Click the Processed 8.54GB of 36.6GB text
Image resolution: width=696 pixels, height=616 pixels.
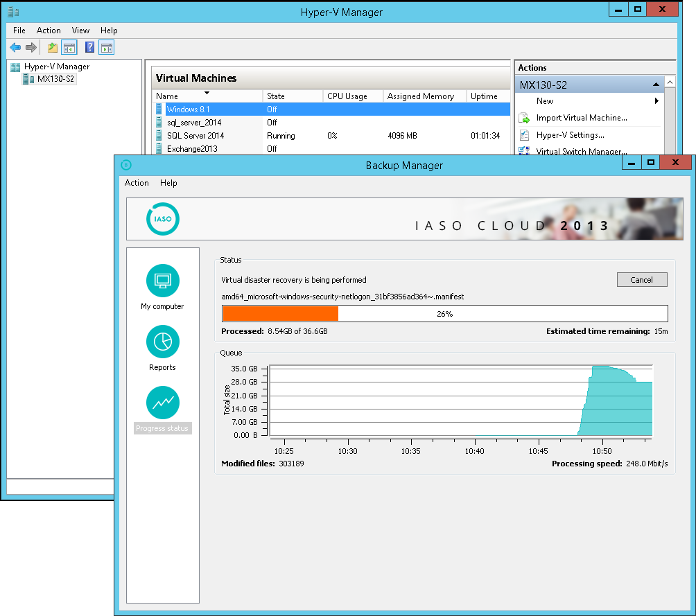click(275, 331)
